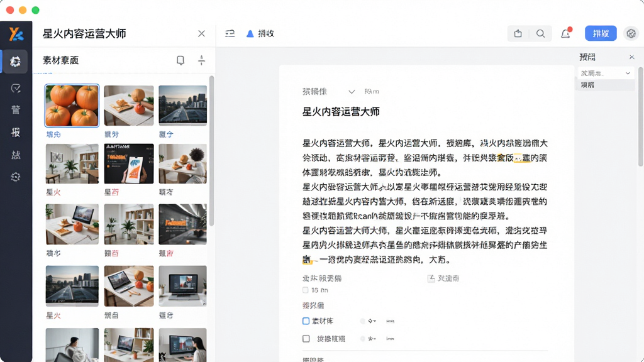Open settings gear at sidebar bottom
The height and width of the screenshot is (362, 644).
(16, 177)
